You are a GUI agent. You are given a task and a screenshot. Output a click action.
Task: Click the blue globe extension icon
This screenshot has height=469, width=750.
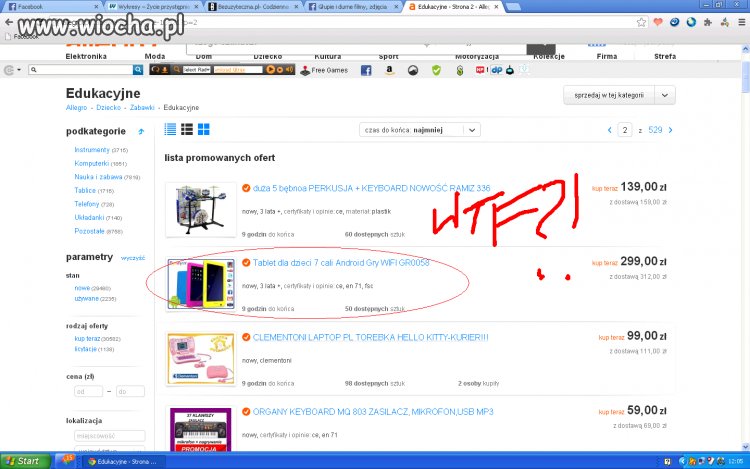(691, 22)
